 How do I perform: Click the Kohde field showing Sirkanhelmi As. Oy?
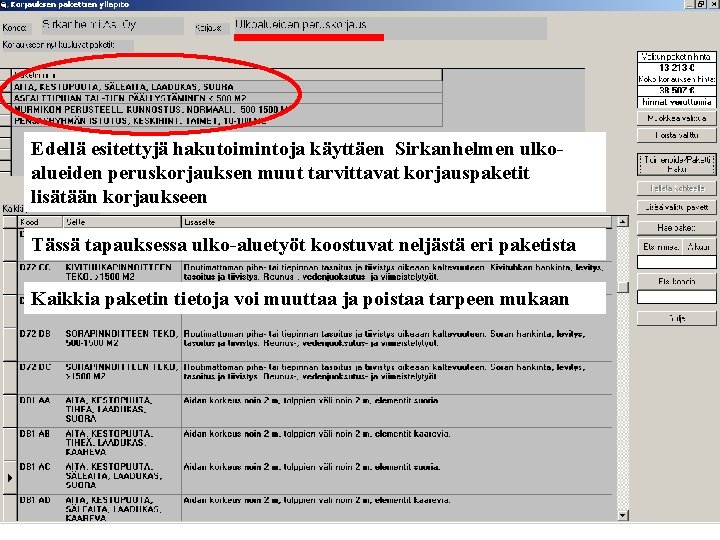click(x=112, y=26)
